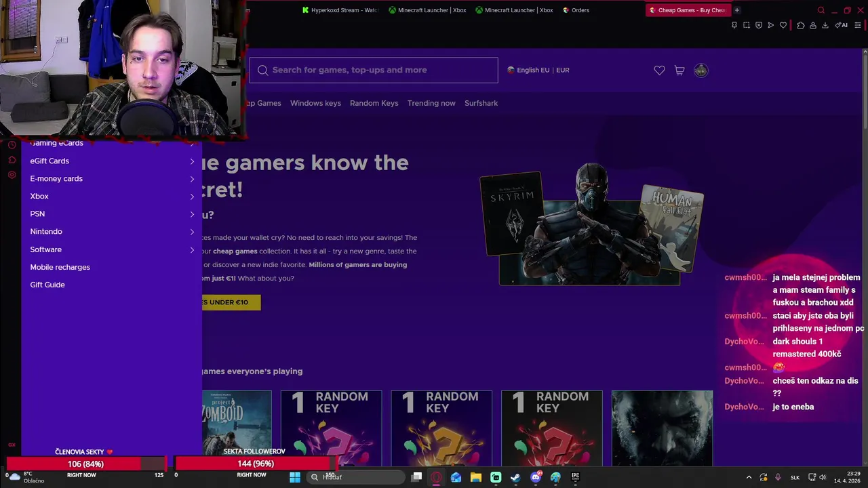Click the microphone icon in system tray
868x488 pixels.
[x=778, y=477]
